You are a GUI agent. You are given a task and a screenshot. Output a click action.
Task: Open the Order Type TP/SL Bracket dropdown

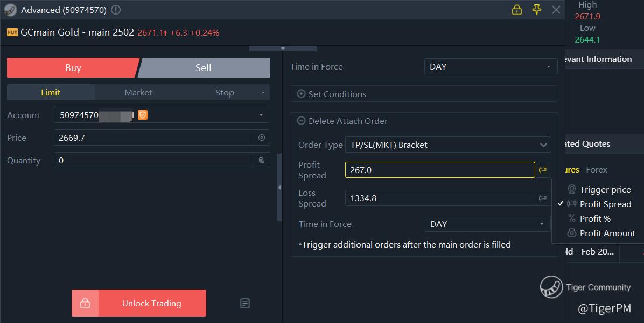pyautogui.click(x=447, y=145)
